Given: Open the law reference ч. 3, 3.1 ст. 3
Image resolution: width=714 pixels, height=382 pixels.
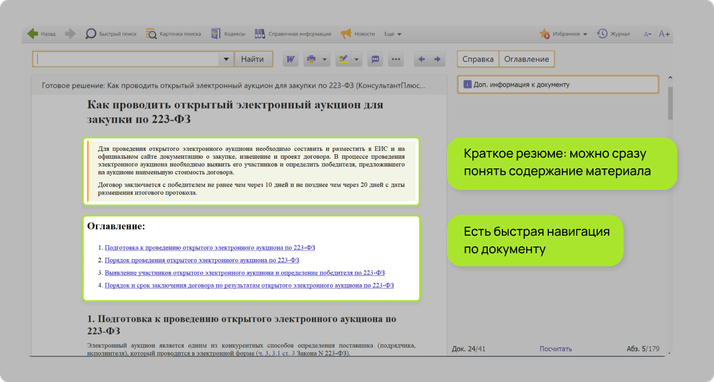Looking at the screenshot, I should [x=275, y=353].
